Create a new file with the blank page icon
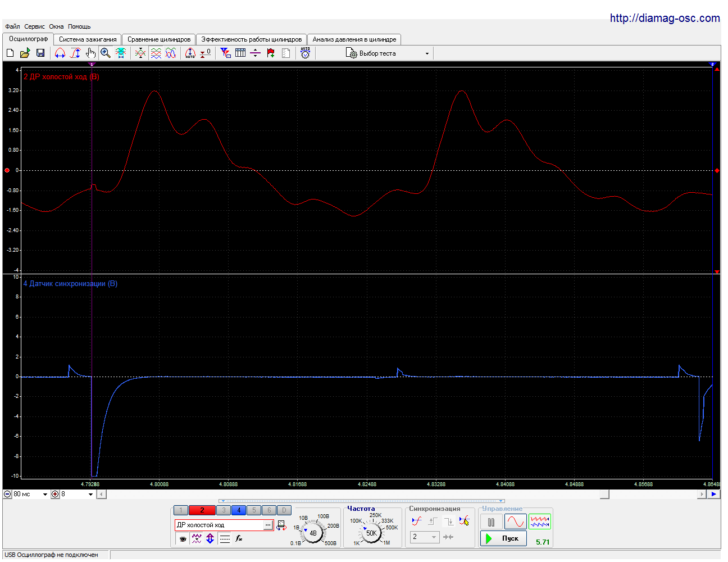728x562 pixels. pyautogui.click(x=10, y=53)
